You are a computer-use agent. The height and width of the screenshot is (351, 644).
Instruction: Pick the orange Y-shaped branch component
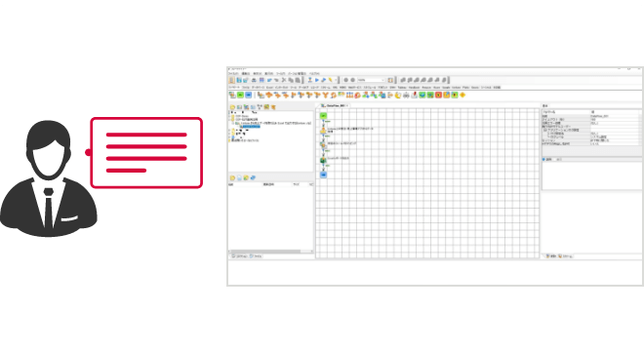tap(325, 95)
